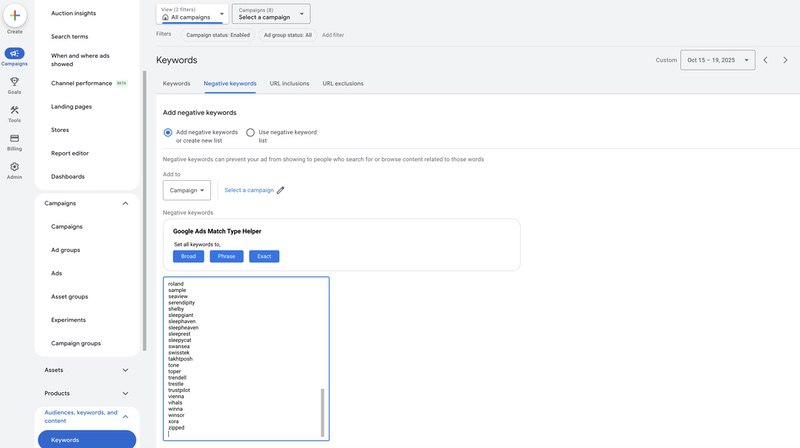The image size is (800, 448).
Task: Open the Oct 15 – 19, 2025 date dropdown
Action: click(717, 60)
